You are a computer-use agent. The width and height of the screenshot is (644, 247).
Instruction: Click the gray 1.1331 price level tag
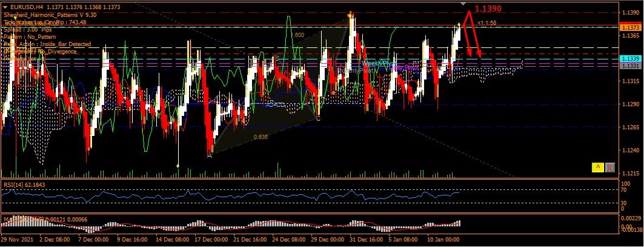pyautogui.click(x=630, y=66)
